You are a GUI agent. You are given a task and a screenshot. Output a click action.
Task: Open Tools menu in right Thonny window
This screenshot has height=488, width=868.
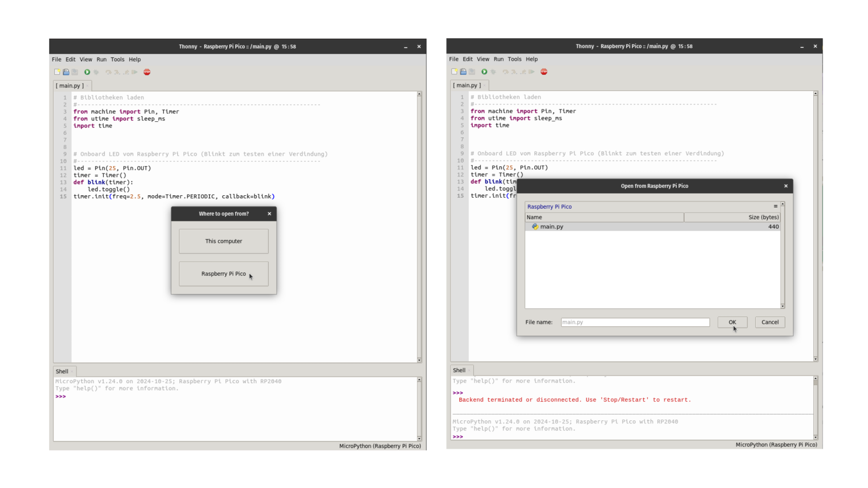coord(515,59)
